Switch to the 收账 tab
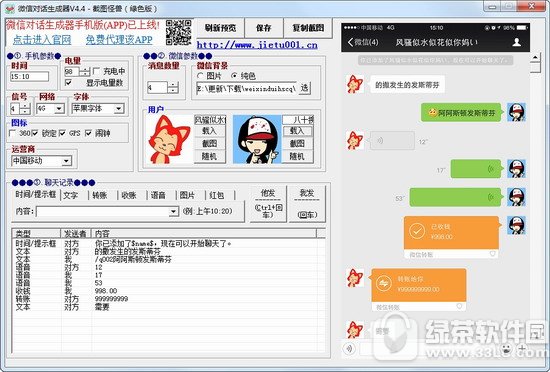 click(x=129, y=195)
